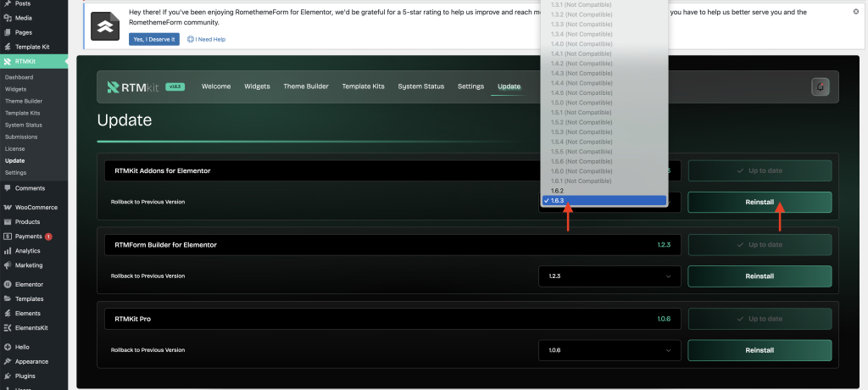This screenshot has width=868, height=390.
Task: Click Up to date for RTMForm Builder
Action: (759, 245)
